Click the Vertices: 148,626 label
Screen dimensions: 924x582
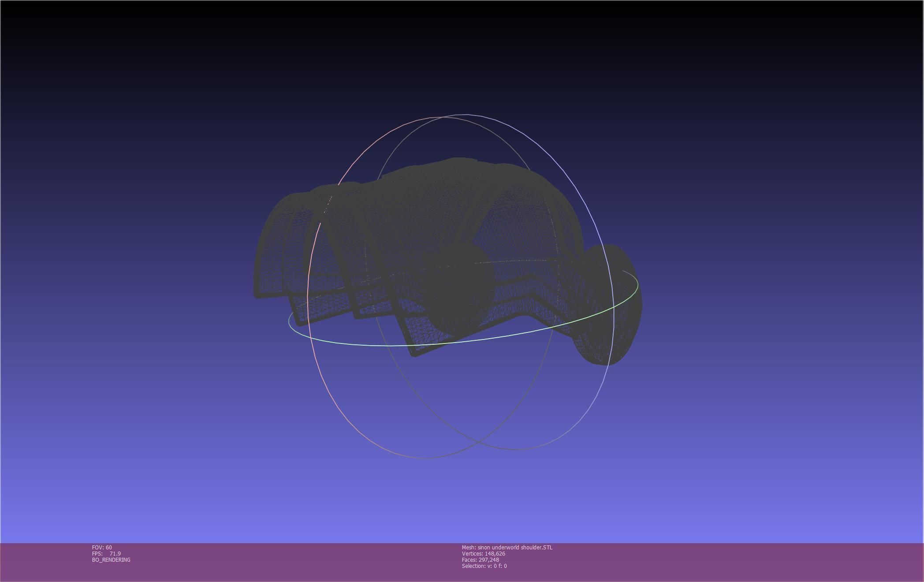tap(483, 554)
